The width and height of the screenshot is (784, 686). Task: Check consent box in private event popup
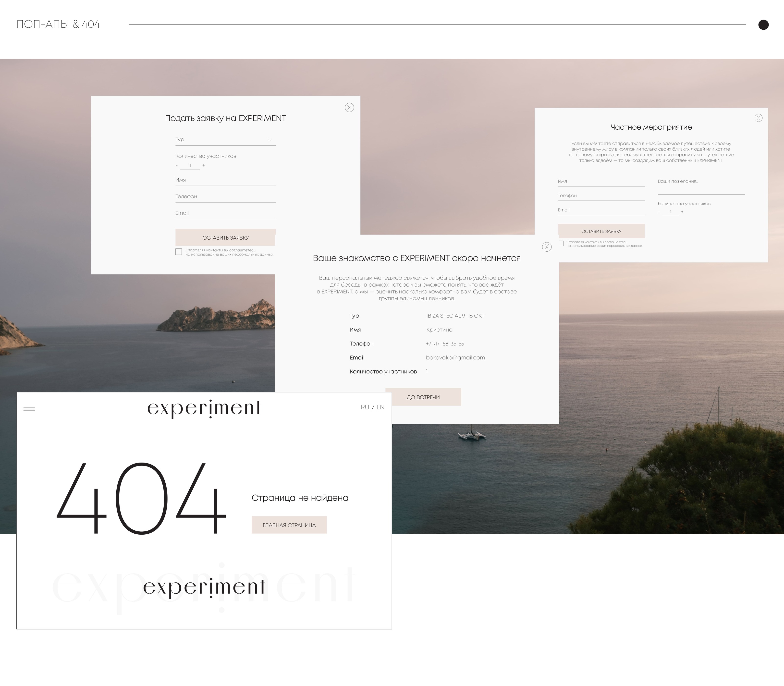[x=561, y=244]
